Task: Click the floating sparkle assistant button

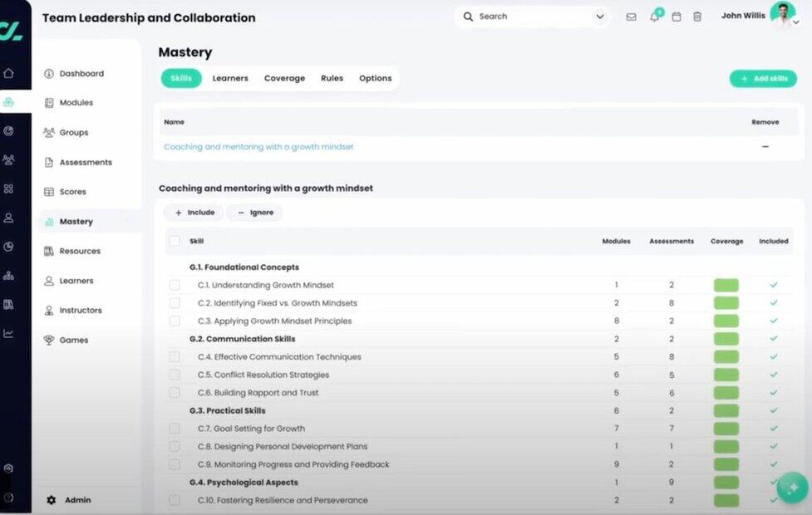Action: (x=791, y=488)
